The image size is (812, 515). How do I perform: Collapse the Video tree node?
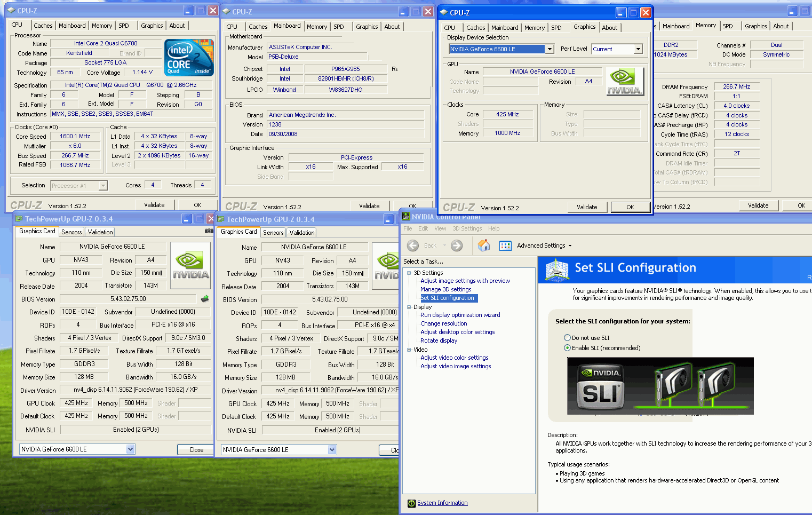[409, 350]
